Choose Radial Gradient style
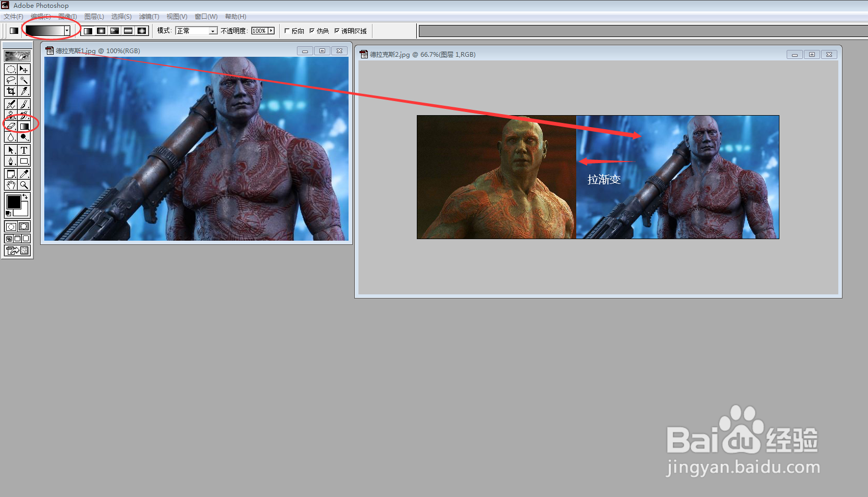This screenshot has height=497, width=868. (102, 31)
